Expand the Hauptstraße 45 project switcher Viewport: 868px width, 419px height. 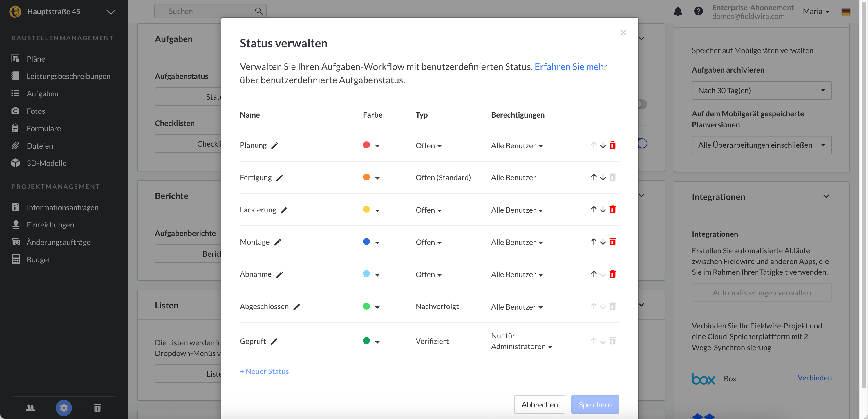[x=111, y=12]
